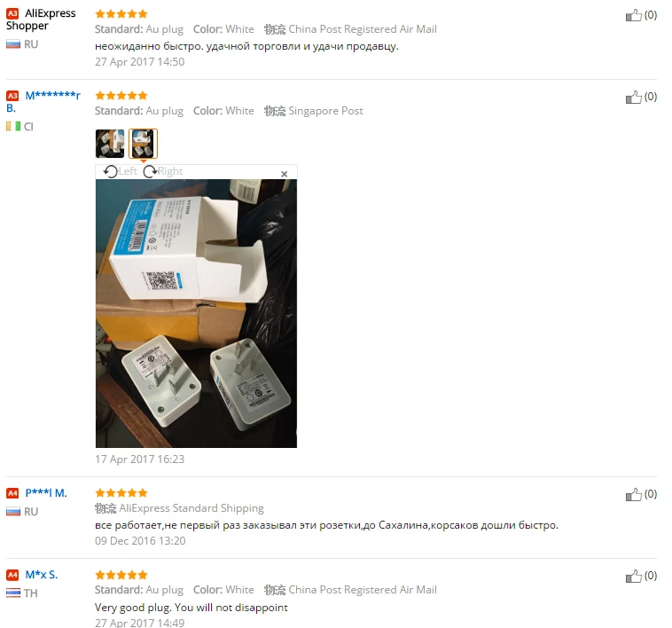Screen dimensions: 672x628
Task: Open P***l M. reviewer profile
Action: click(x=46, y=493)
